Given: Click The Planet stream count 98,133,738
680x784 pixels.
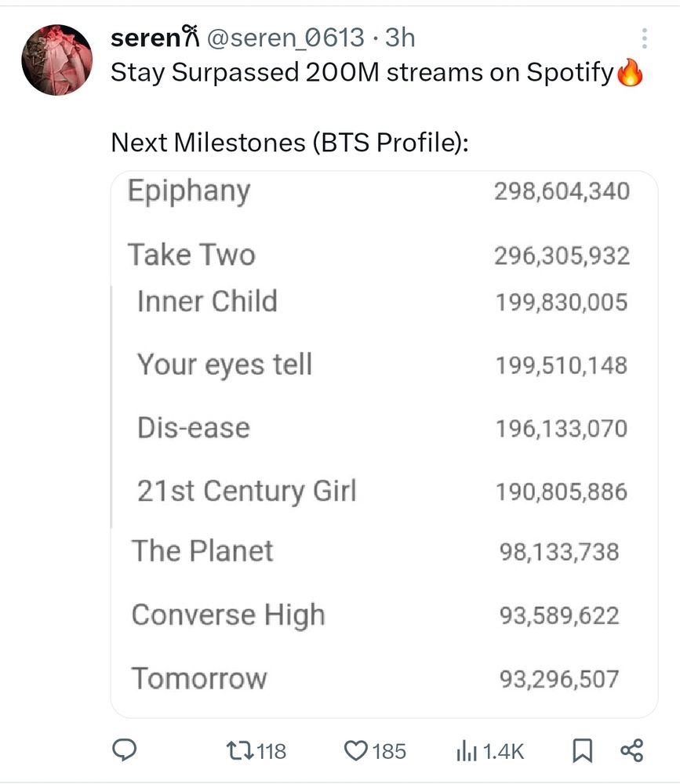Looking at the screenshot, I should pos(559,552).
